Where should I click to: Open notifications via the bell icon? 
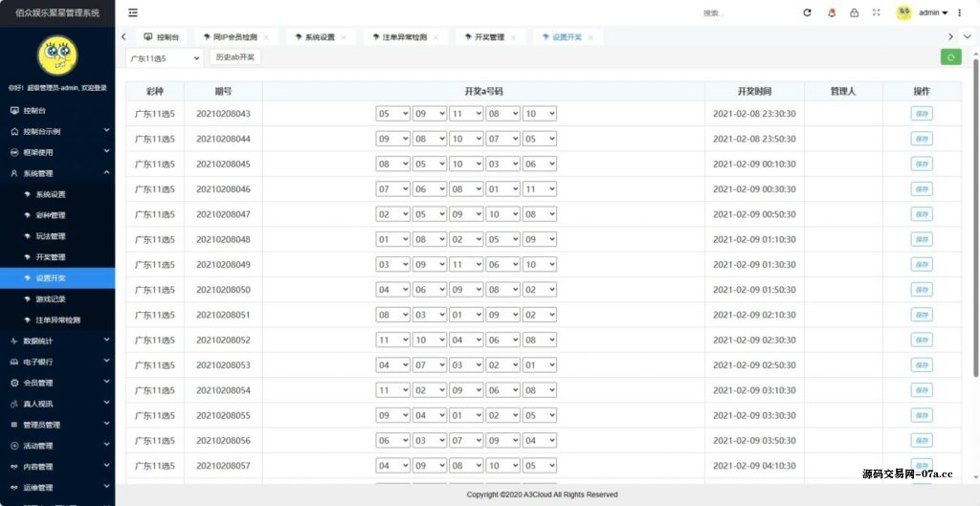831,12
